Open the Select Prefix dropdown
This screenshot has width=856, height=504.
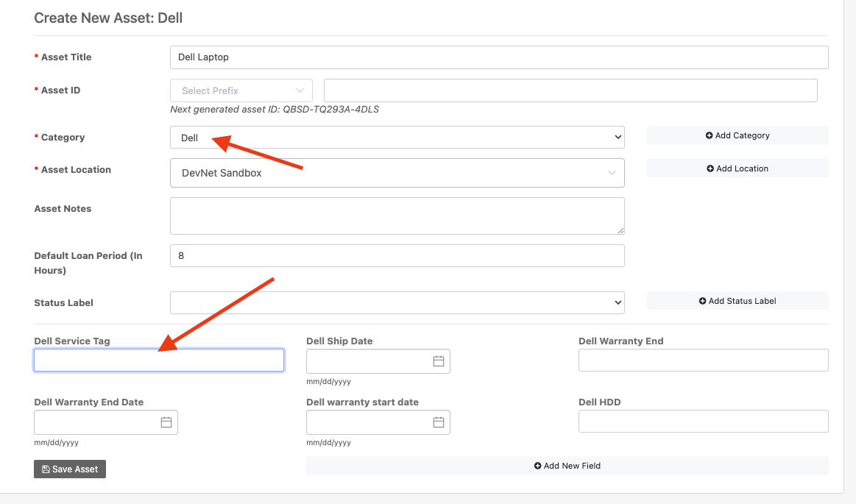pyautogui.click(x=241, y=90)
